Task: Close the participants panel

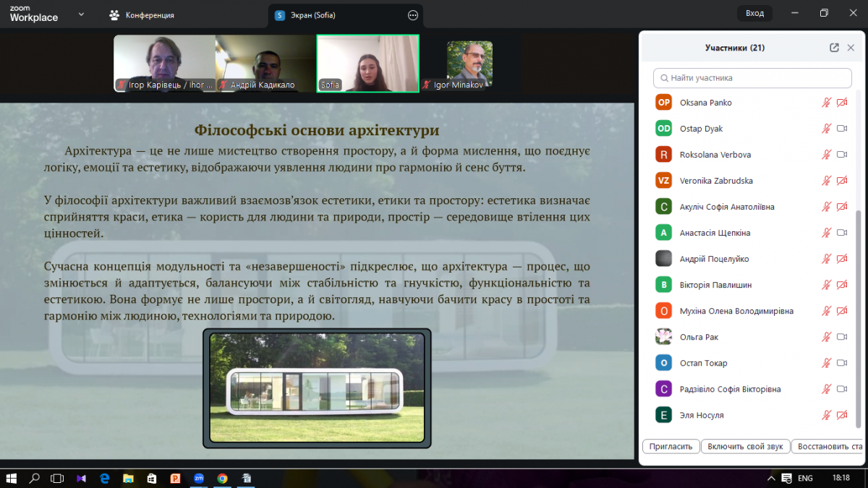Action: [851, 48]
